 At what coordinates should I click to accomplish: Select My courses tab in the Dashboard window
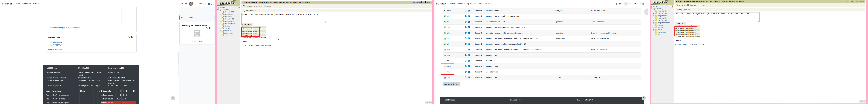point(37,4)
